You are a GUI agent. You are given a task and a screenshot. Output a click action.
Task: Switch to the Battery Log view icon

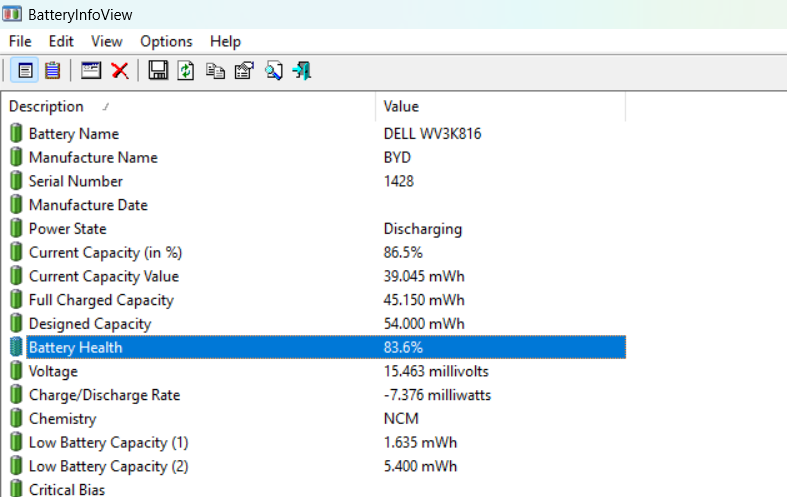pos(53,70)
